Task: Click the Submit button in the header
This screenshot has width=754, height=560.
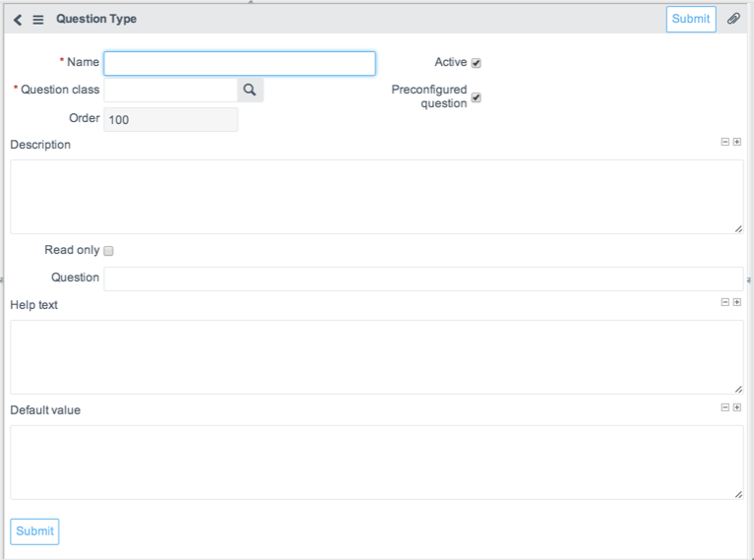Action: pyautogui.click(x=691, y=20)
